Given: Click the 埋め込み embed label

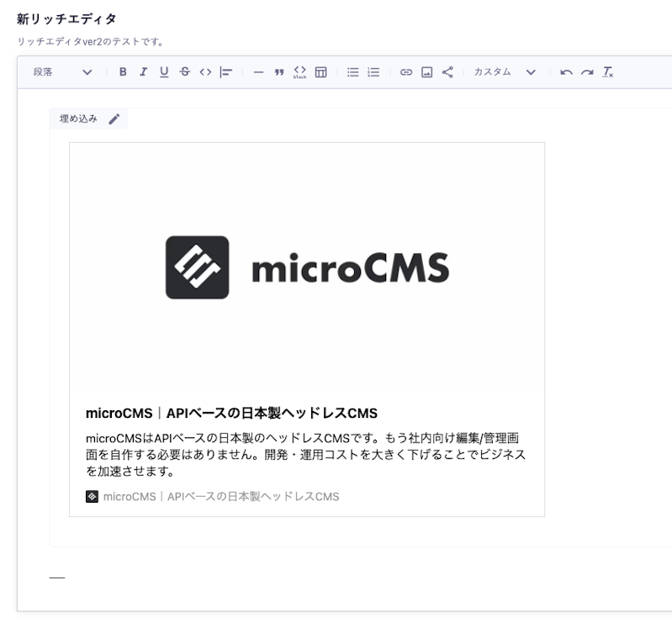Looking at the screenshot, I should click(78, 119).
